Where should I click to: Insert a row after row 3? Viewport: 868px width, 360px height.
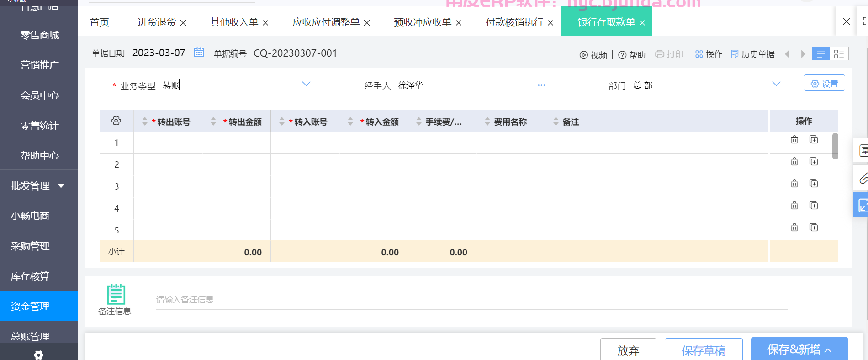point(814,184)
